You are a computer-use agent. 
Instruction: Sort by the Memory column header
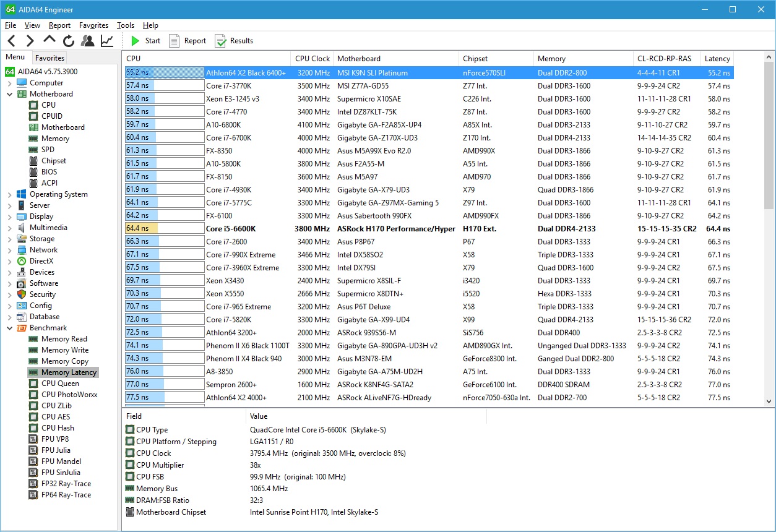pyautogui.click(x=584, y=59)
